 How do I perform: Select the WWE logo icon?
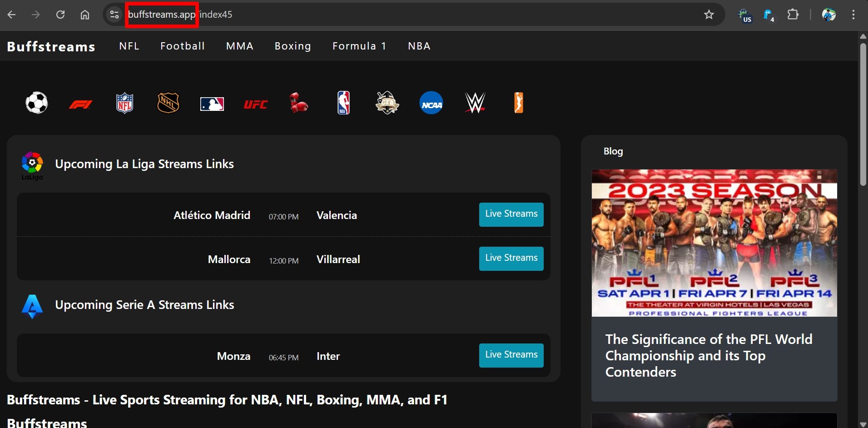(475, 103)
